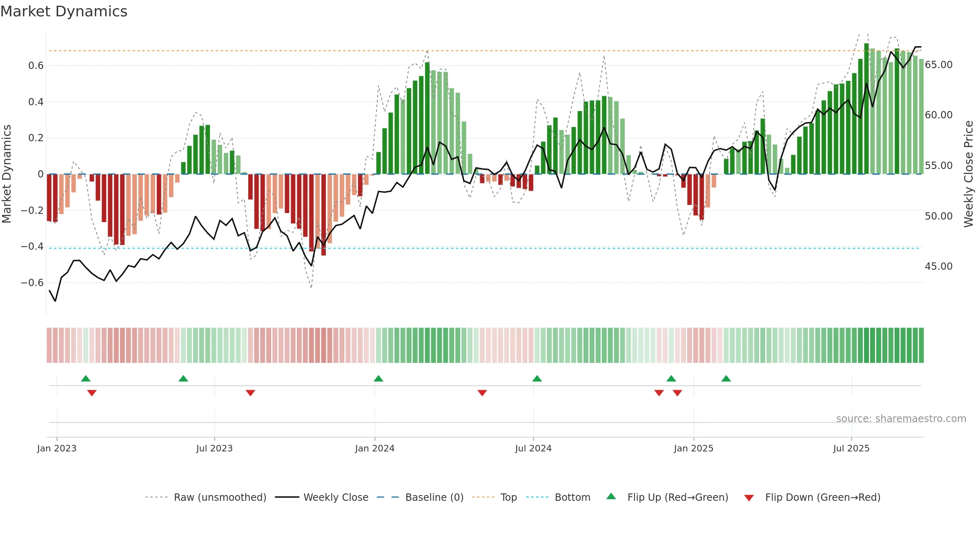Toggle the Flip Up (Red→Green) legend entry
This screenshot has height=551, width=980.
pyautogui.click(x=667, y=497)
